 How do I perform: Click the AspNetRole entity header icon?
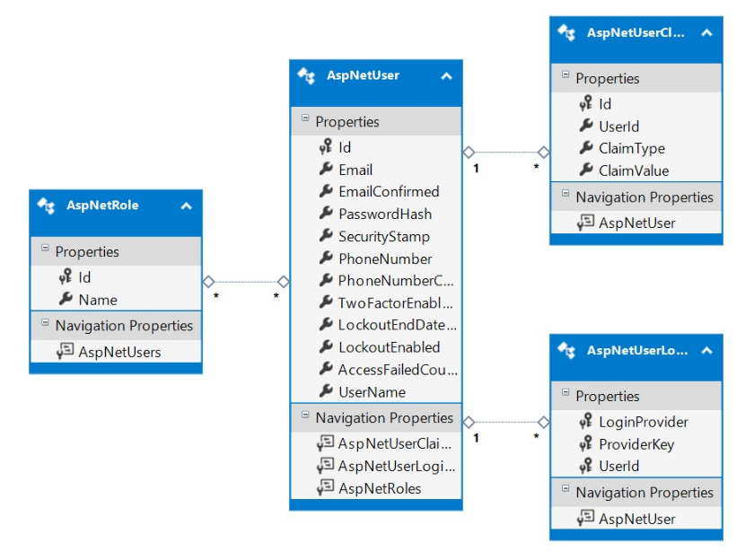[x=46, y=206]
